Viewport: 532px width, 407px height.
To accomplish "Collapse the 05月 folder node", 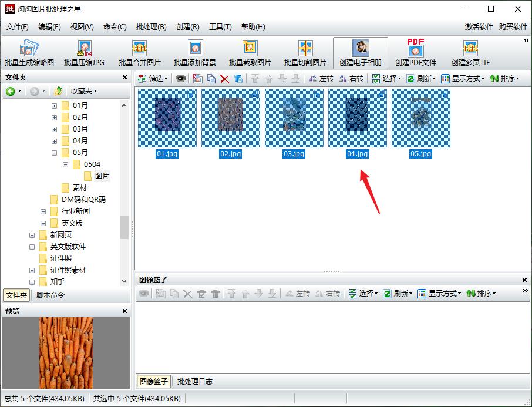I will [x=55, y=152].
